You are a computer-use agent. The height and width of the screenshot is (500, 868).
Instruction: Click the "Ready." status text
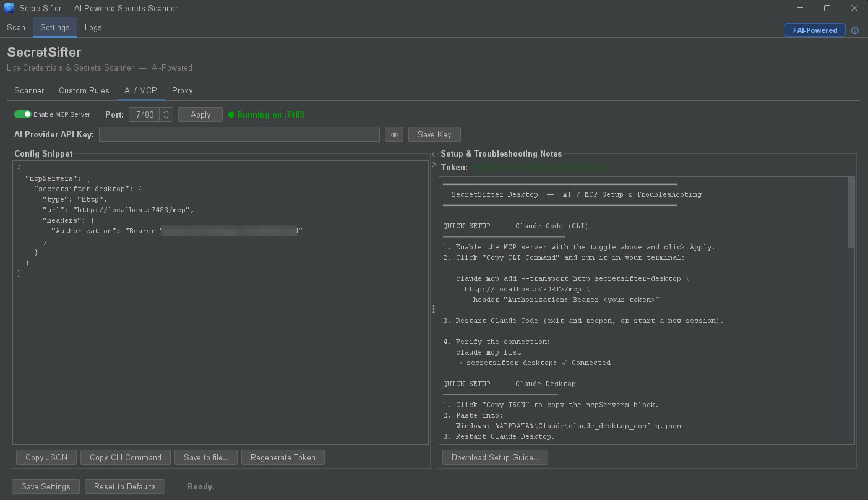tap(201, 486)
